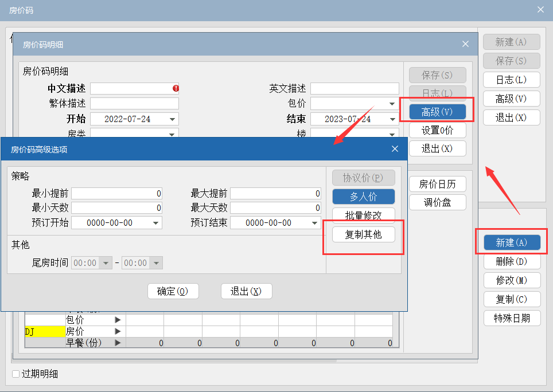Click 退出(X) in the 房价码明细 window
Screen dimensions: 553x392
pyautogui.click(x=437, y=148)
